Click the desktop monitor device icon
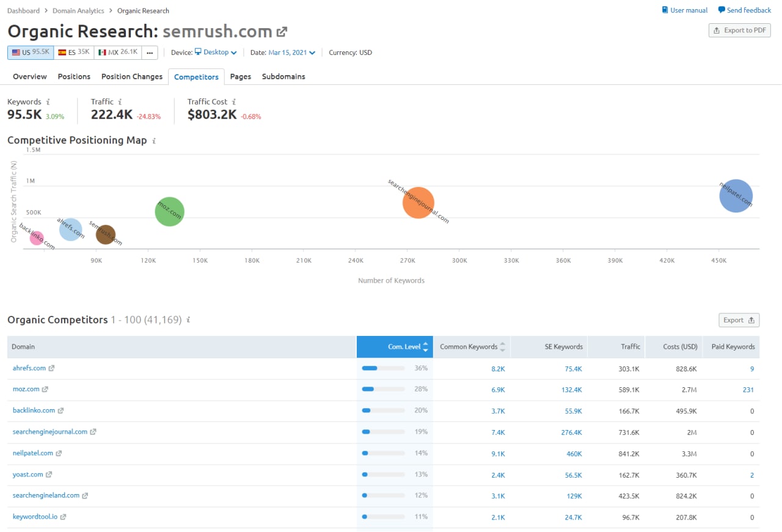The width and height of the screenshot is (782, 532). [x=198, y=53]
